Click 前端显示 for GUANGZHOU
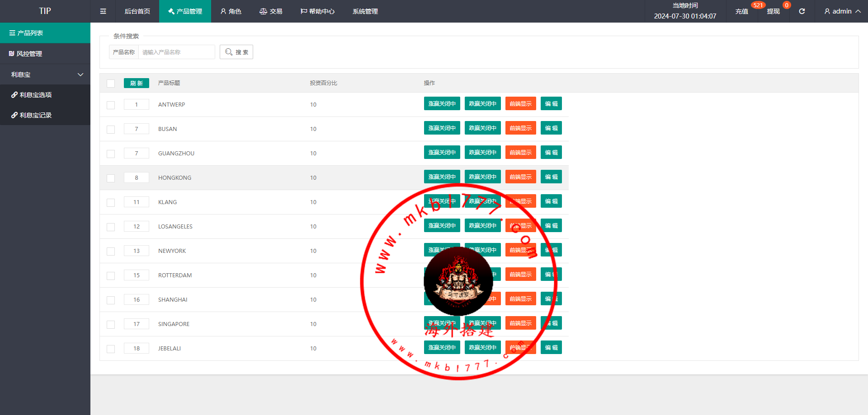The image size is (868, 415). pos(521,152)
